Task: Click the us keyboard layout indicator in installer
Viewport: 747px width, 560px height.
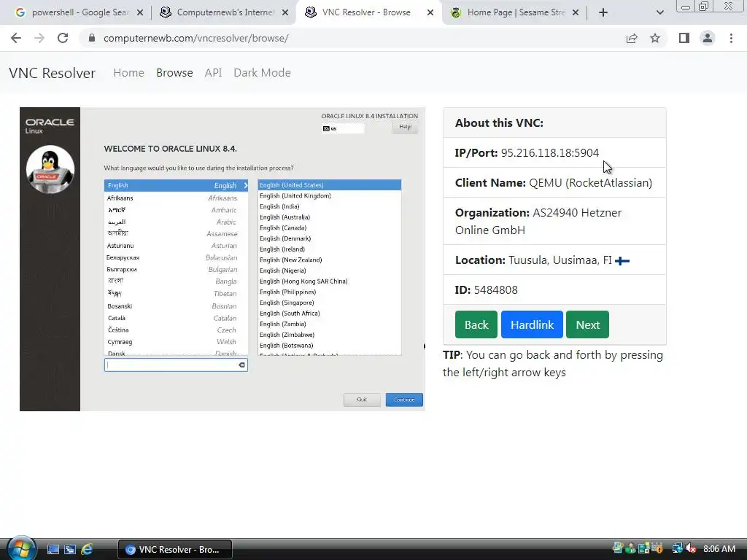Action: [343, 128]
